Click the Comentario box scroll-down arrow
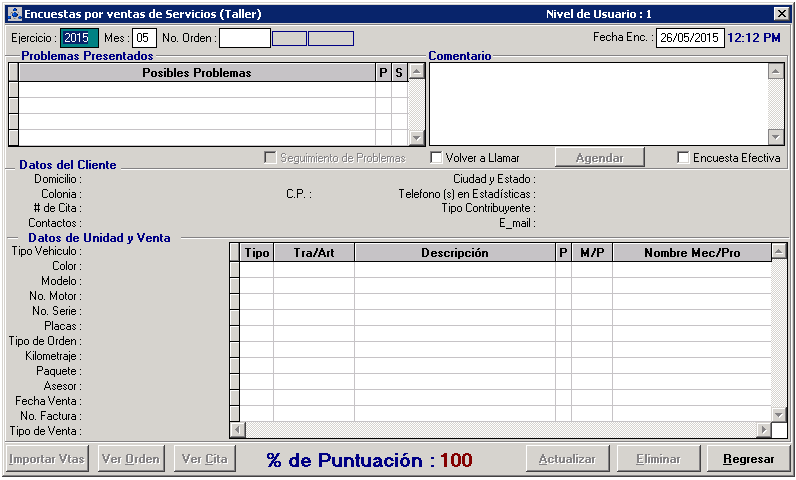This screenshot has height=480, width=796. click(x=776, y=137)
